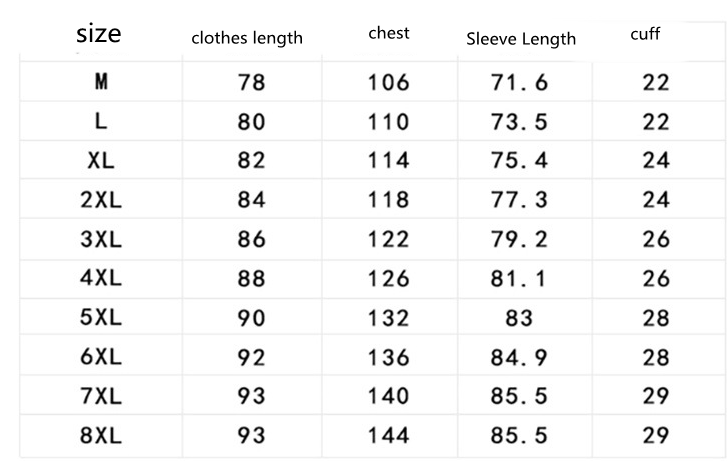Select the "clothes length" column header

tap(247, 38)
